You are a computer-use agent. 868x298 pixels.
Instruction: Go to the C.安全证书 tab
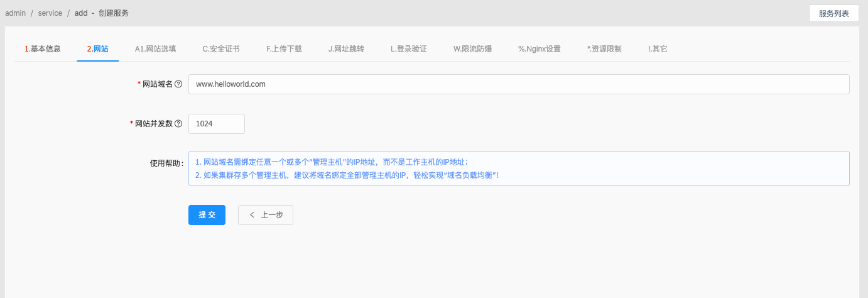(x=220, y=49)
